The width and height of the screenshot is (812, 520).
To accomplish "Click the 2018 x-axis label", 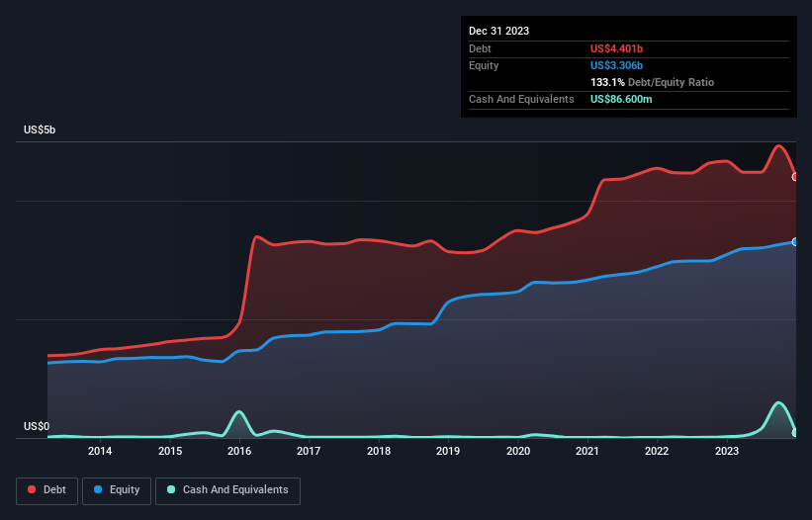I will click(379, 451).
